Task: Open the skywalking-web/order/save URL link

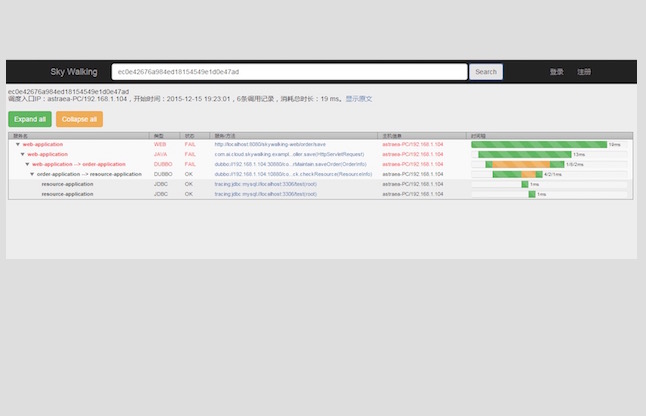Action: (270, 145)
